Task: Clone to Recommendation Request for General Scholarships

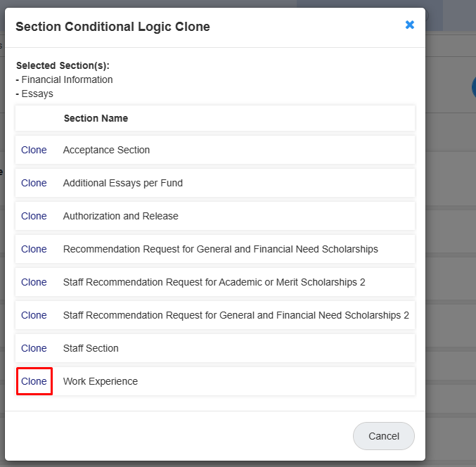Action: point(34,249)
